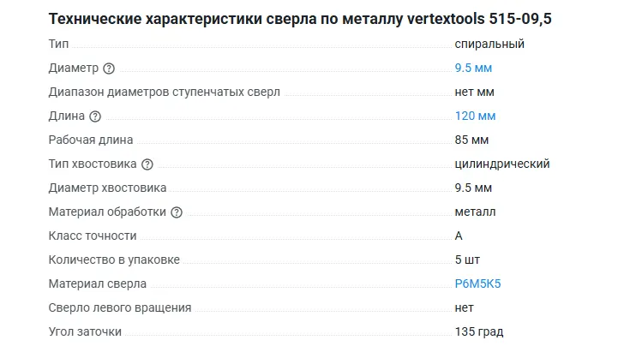Open the blue 9.5 мм diameter link
This screenshot has height=364, width=636.
click(473, 68)
